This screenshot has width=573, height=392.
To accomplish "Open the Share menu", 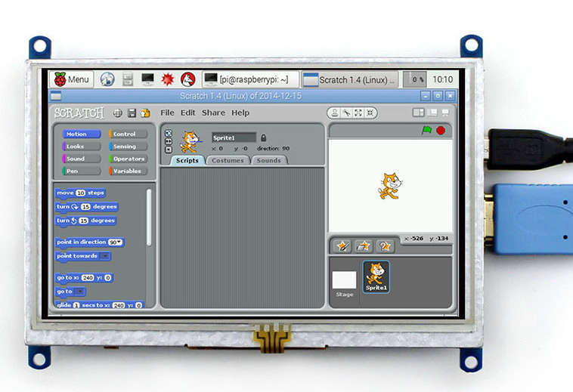I will click(x=213, y=113).
